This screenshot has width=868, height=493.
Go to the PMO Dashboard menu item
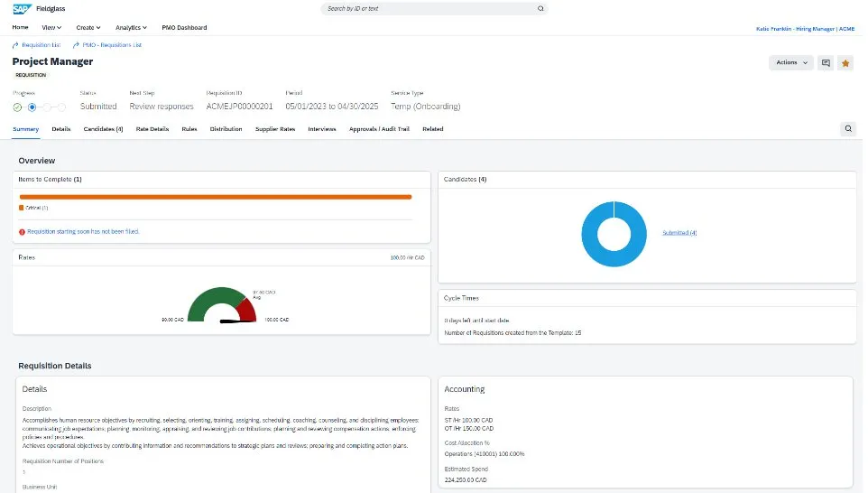click(184, 28)
